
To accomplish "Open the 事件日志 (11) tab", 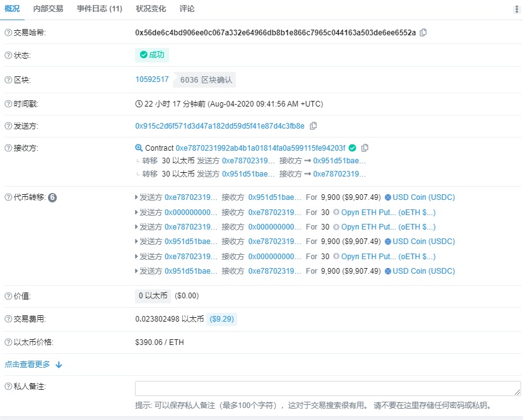I will [100, 9].
